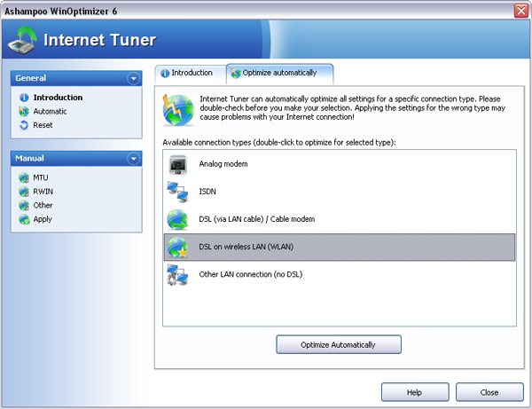Collapse the Manual panel arrow
The height and width of the screenshot is (409, 532).
pos(133,159)
